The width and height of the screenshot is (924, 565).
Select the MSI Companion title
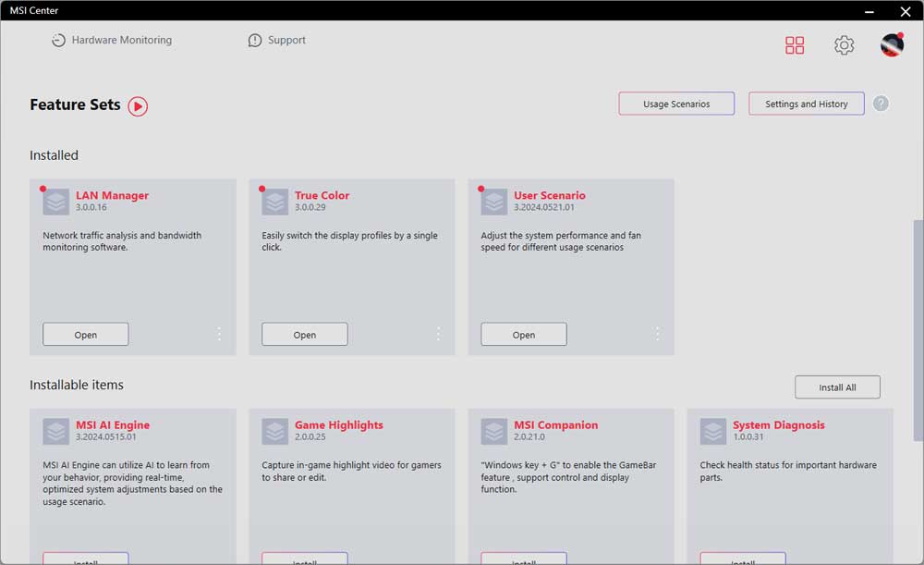pyautogui.click(x=555, y=424)
